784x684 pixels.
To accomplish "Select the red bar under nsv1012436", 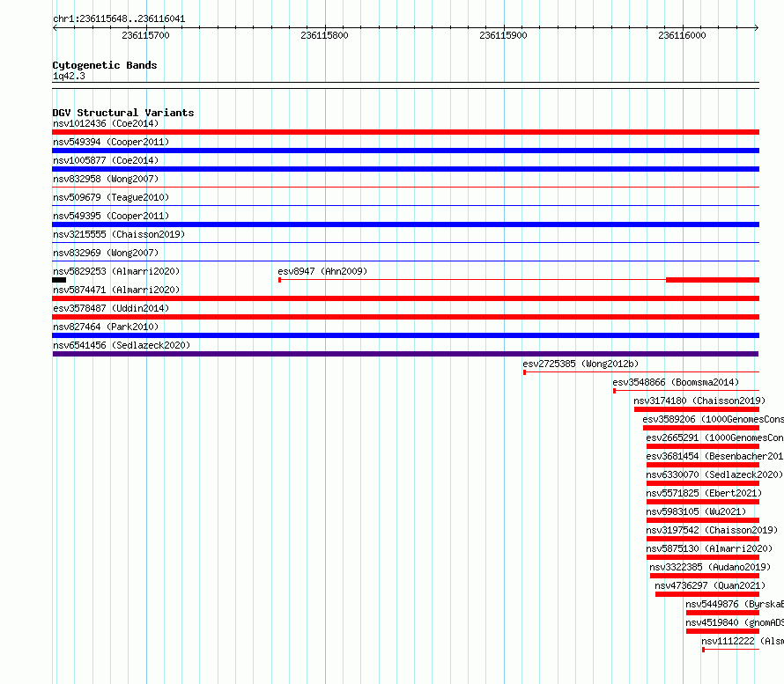I will click(x=405, y=132).
